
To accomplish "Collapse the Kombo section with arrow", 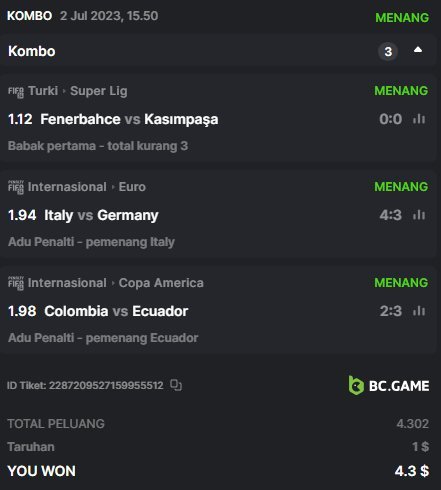I will click(418, 50).
